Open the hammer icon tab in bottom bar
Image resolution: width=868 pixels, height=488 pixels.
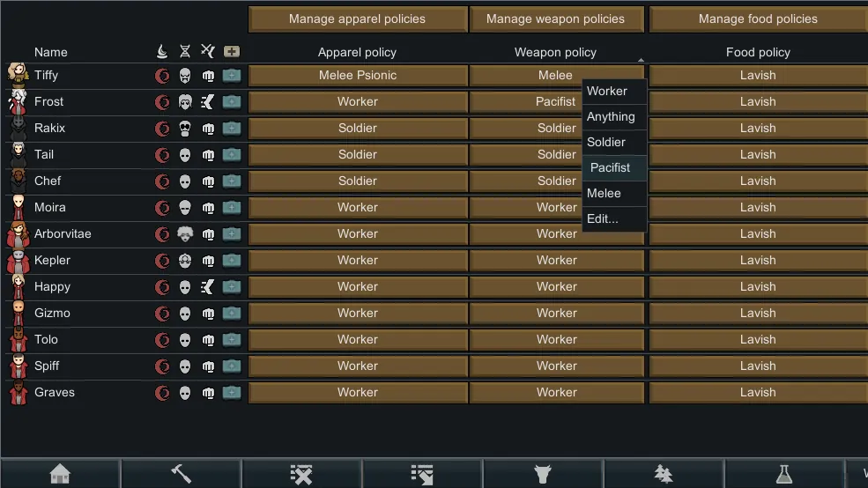pyautogui.click(x=181, y=474)
